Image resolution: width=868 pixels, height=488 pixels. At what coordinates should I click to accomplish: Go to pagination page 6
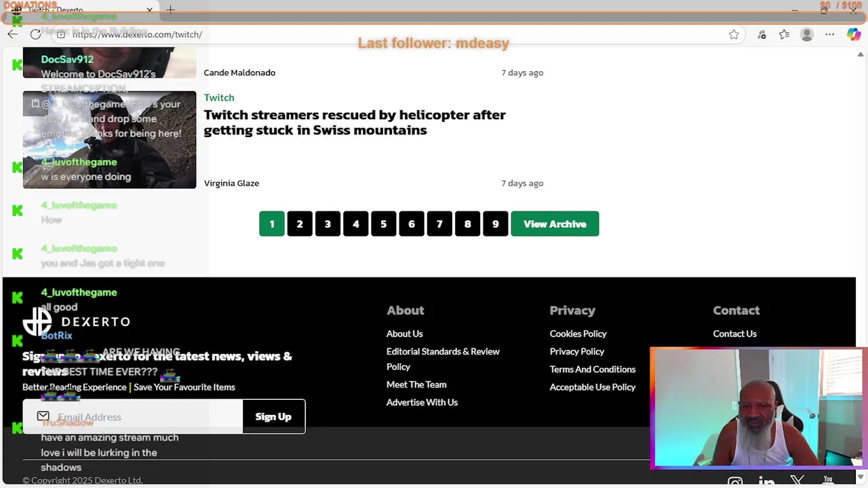click(412, 224)
